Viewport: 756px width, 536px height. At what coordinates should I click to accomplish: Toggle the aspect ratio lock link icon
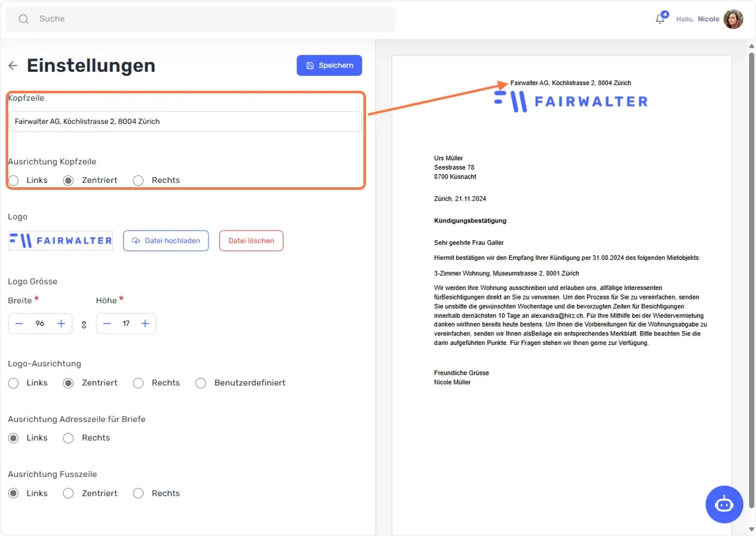tap(84, 325)
